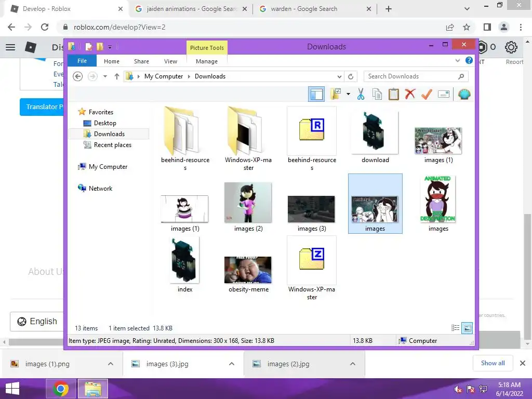Click the Explorer Back arrow button
This screenshot has height=399, width=532.
coord(78,76)
